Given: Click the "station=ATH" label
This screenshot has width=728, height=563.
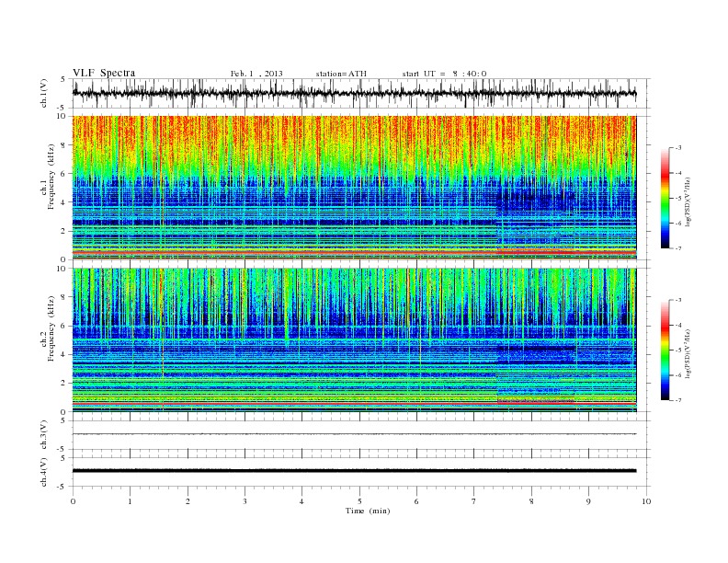Looking at the screenshot, I should [341, 74].
